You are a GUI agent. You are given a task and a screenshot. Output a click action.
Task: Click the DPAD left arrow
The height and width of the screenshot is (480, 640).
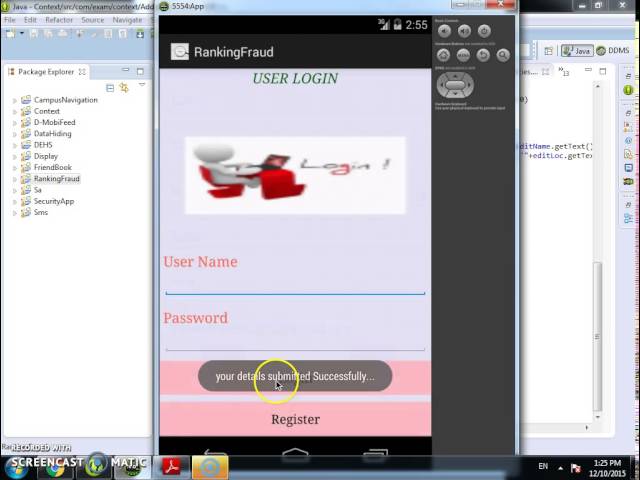coord(441,85)
